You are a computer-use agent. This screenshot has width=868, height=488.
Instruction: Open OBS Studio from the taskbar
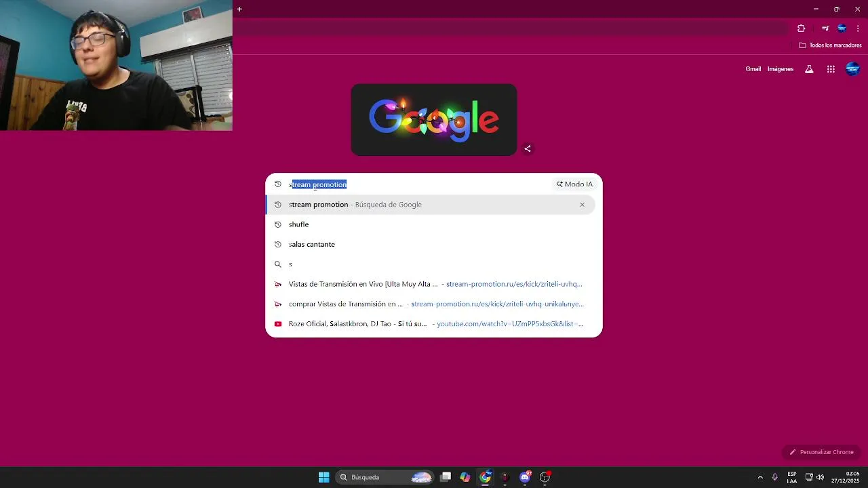[x=545, y=477]
